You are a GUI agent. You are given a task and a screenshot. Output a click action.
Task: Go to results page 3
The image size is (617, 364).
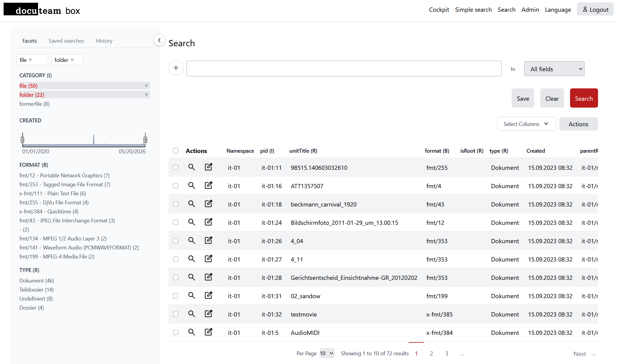pos(447,353)
